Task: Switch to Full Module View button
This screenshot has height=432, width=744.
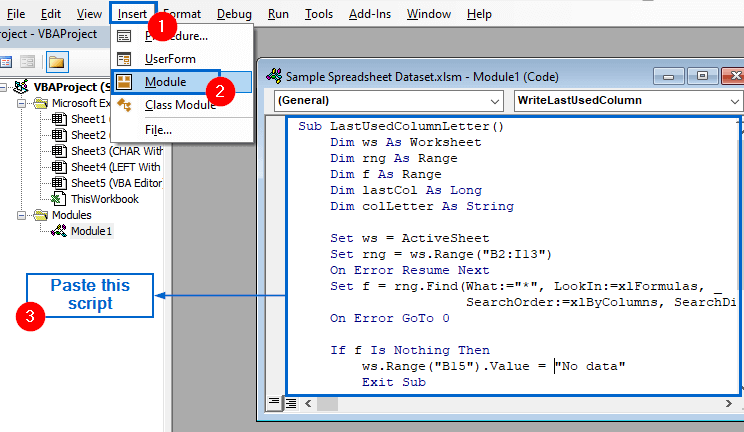Action: click(290, 403)
